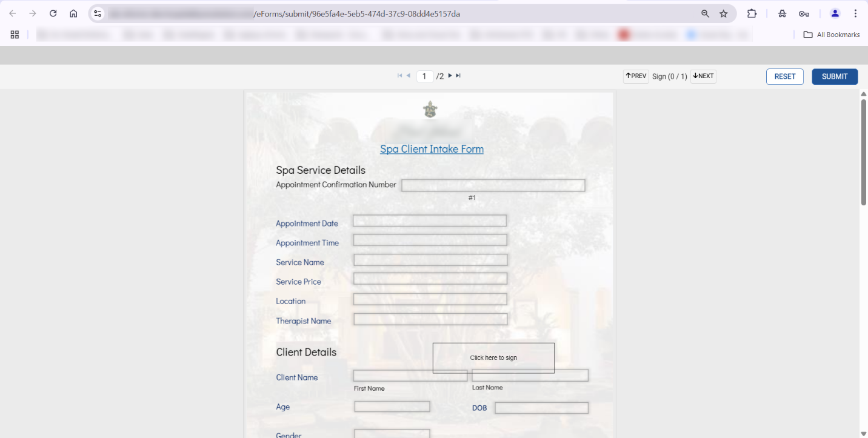868x438 pixels.
Task: Click the hotel crest logo at top
Action: (430, 110)
